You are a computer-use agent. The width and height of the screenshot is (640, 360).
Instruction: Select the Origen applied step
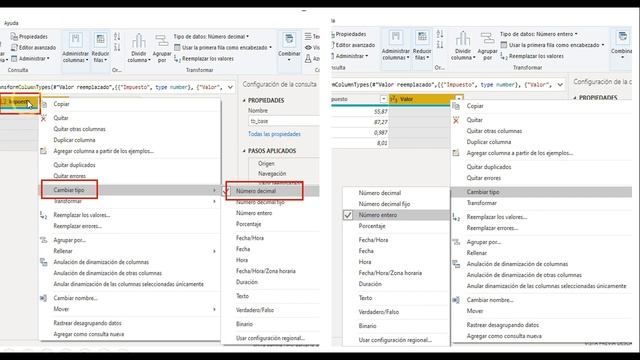coord(266,164)
